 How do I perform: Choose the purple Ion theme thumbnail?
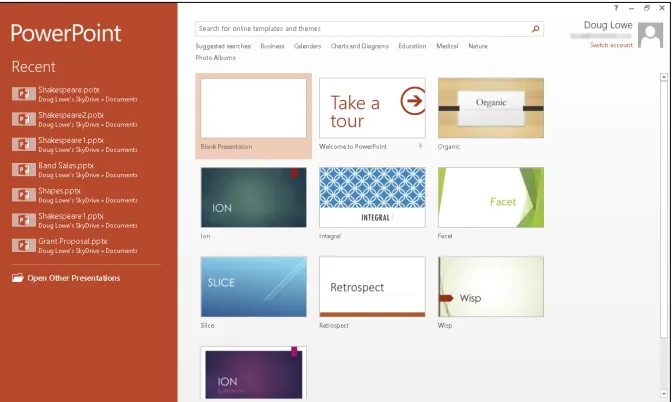pos(254,374)
